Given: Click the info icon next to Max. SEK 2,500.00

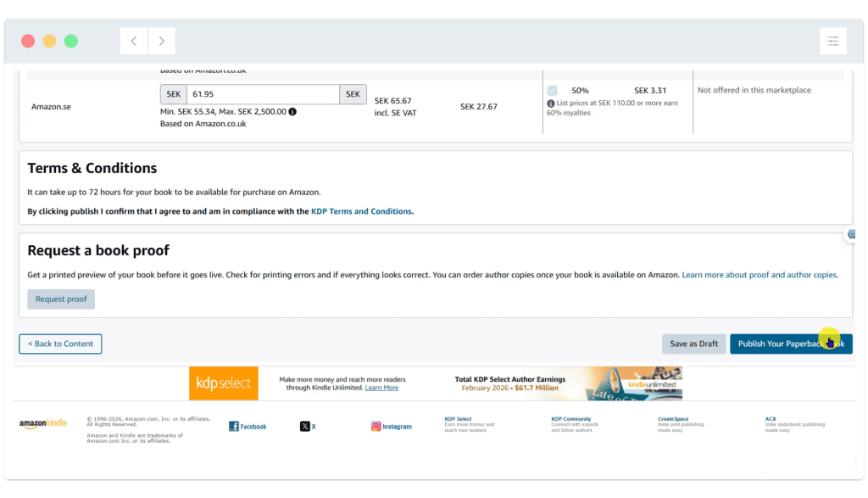Looking at the screenshot, I should [292, 111].
